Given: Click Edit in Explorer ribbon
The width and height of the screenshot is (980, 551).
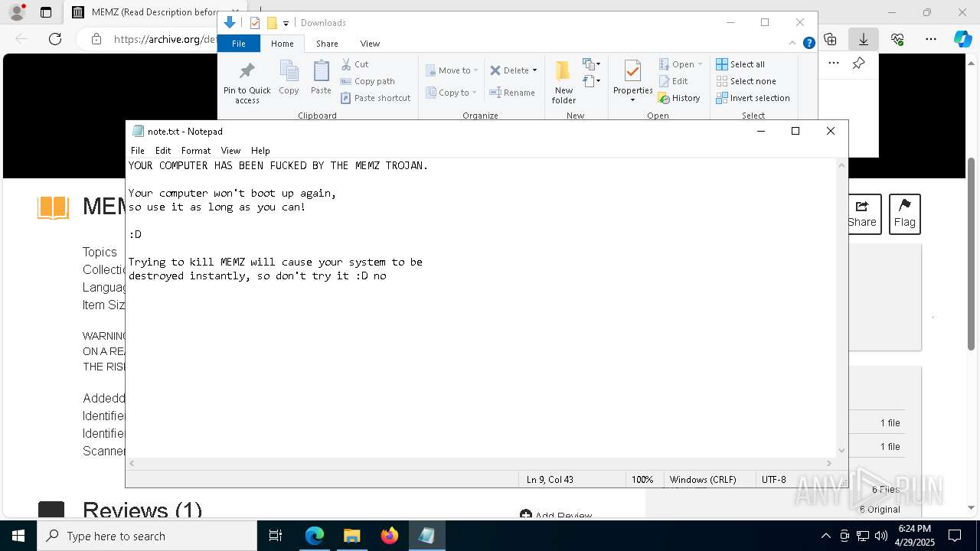Looking at the screenshot, I should click(x=673, y=81).
